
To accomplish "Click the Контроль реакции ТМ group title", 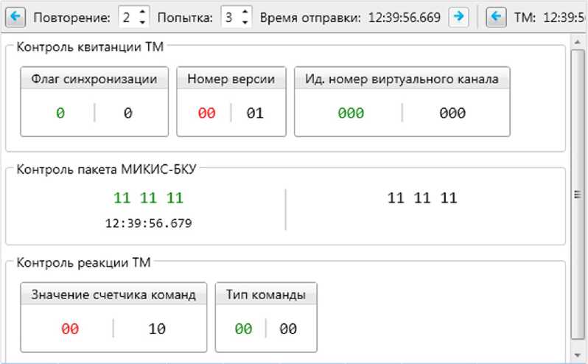I will tap(83, 262).
